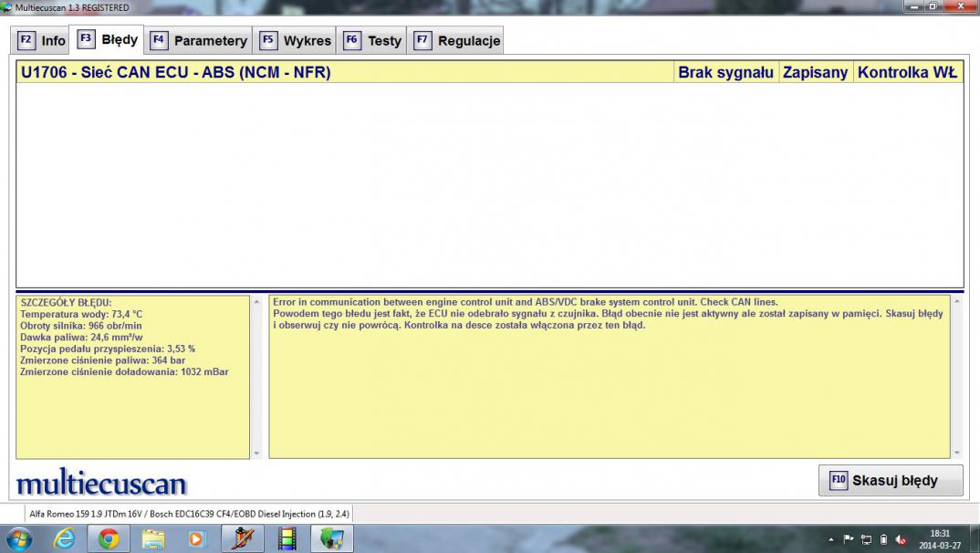Image resolution: width=980 pixels, height=553 pixels.
Task: Click the Kontrolka WŁ cell
Action: click(907, 72)
